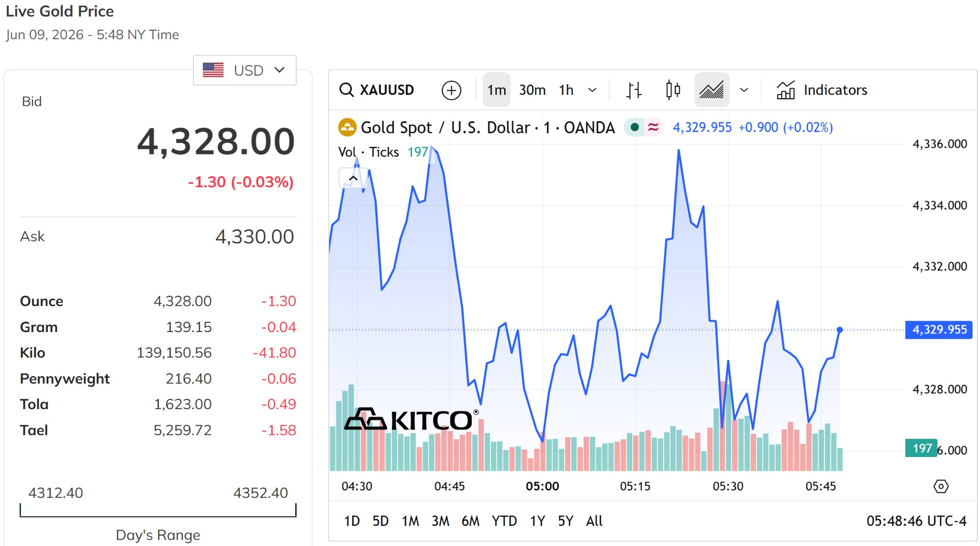Click the 4,329.955 price label

pos(939,330)
